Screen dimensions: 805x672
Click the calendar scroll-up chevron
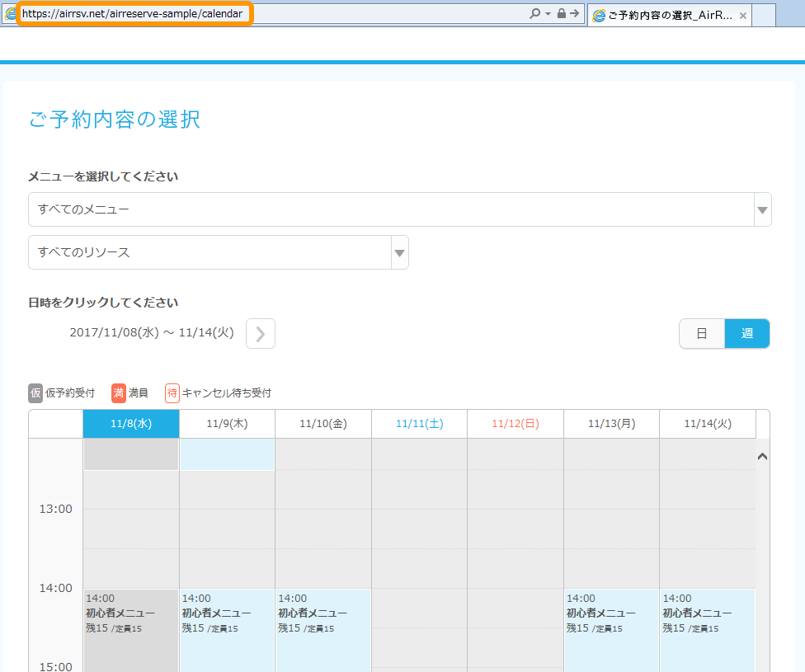point(762,457)
